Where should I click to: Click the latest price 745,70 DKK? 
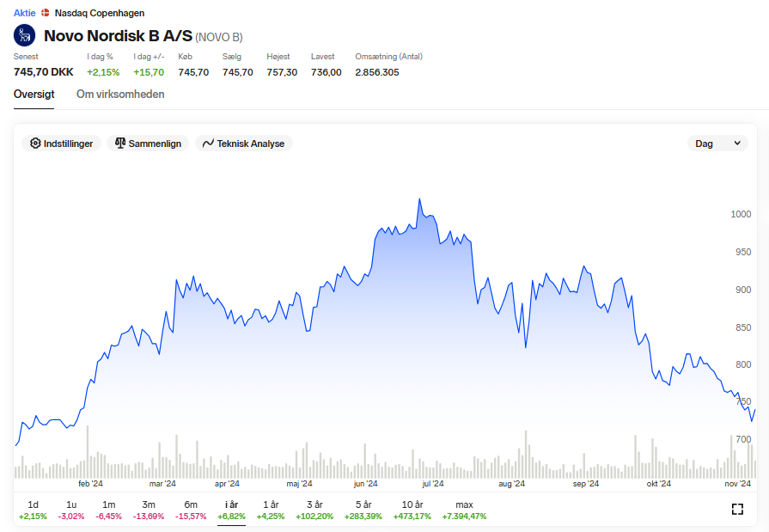[x=44, y=72]
